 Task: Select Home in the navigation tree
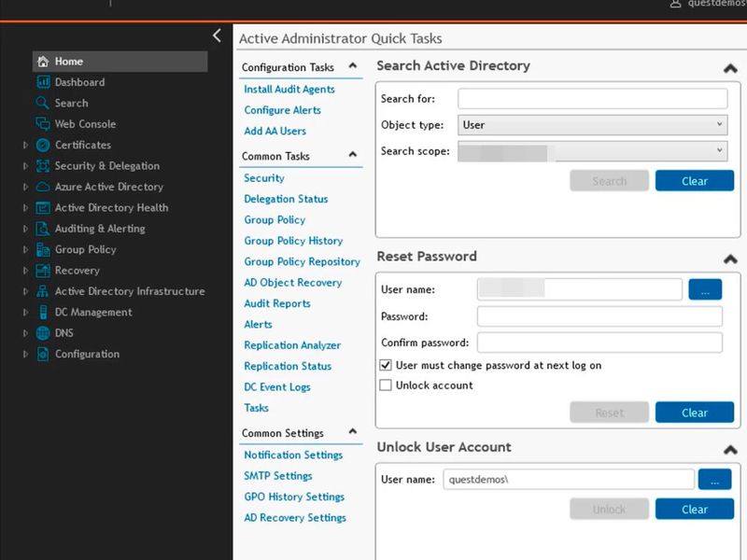69,62
